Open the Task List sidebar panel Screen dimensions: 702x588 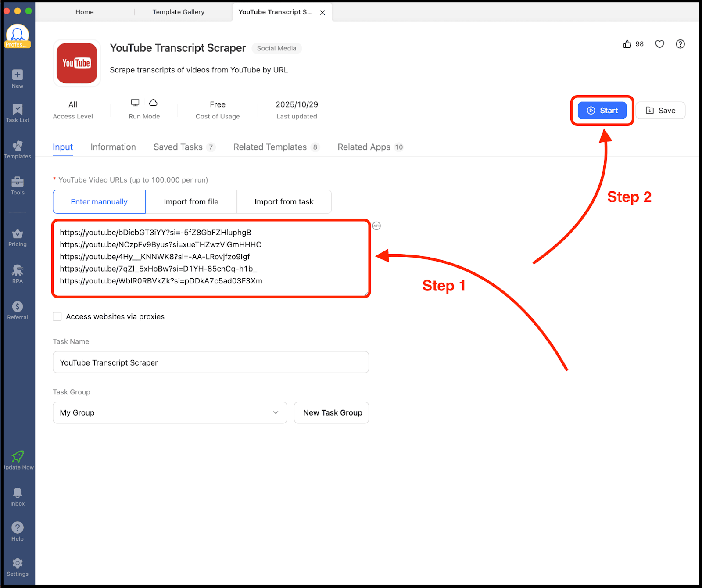point(17,113)
